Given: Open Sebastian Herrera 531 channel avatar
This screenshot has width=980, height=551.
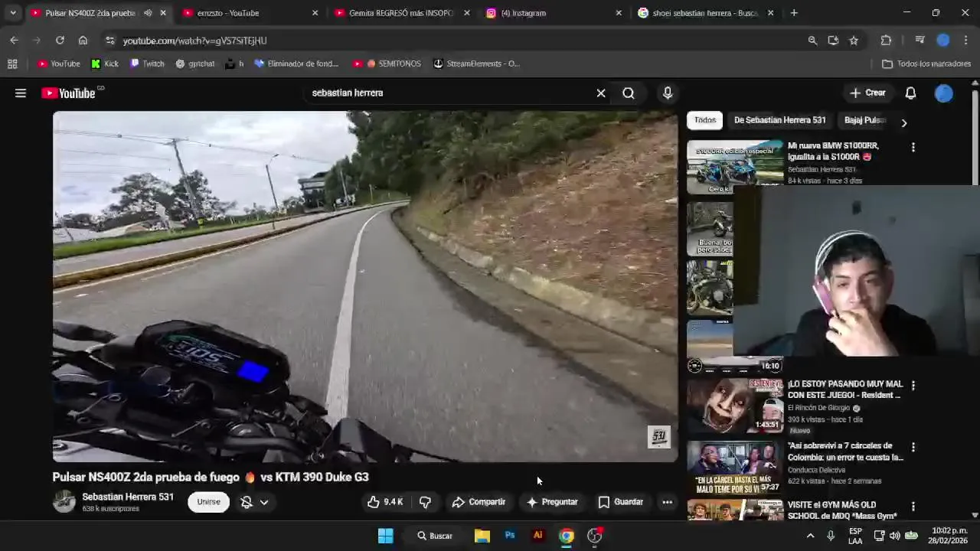Looking at the screenshot, I should (64, 501).
